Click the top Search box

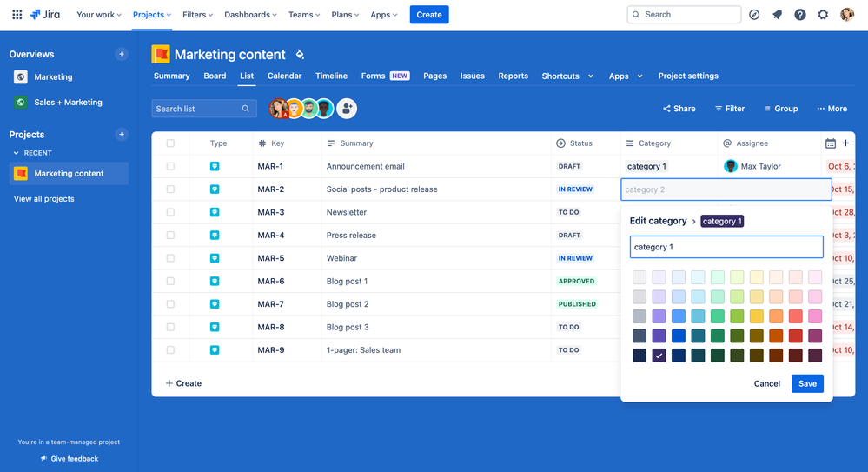coord(684,15)
